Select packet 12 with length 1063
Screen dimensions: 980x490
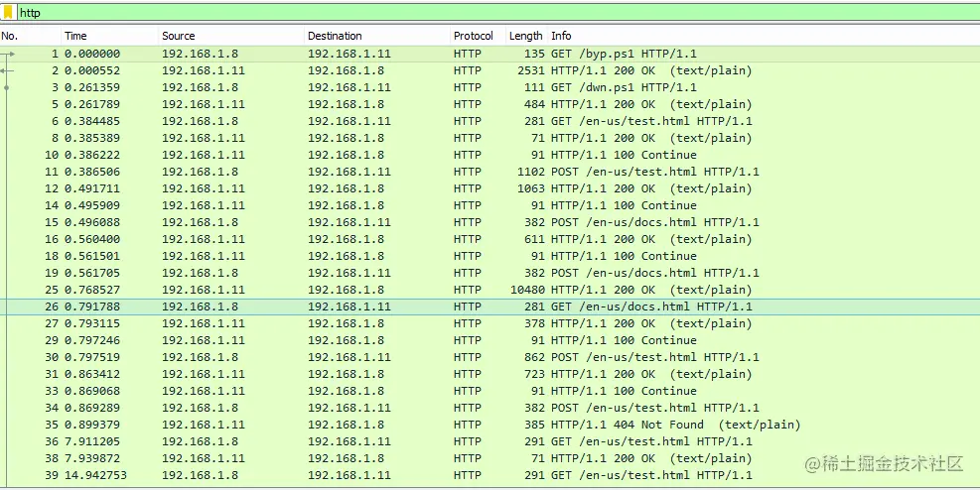(490, 188)
